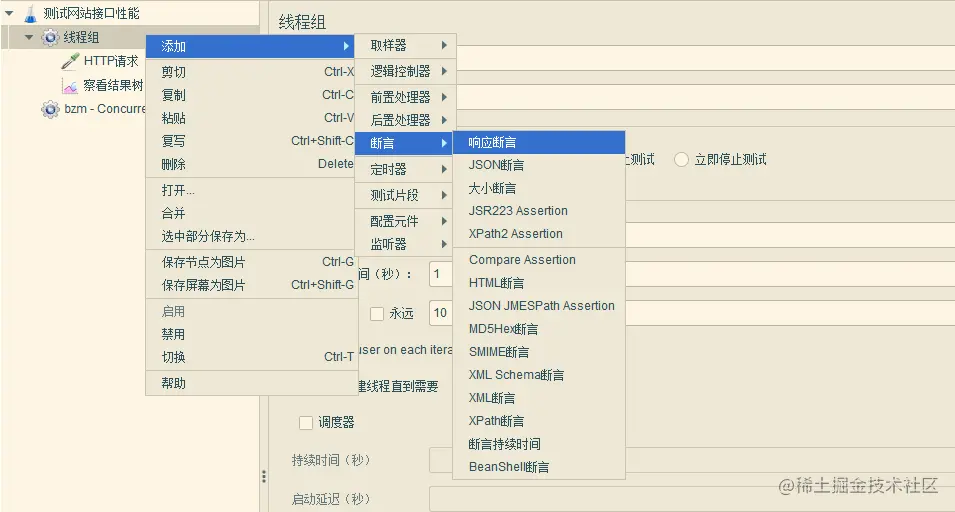Open the 监听器 submenu item
955x512 pixels.
(404, 245)
